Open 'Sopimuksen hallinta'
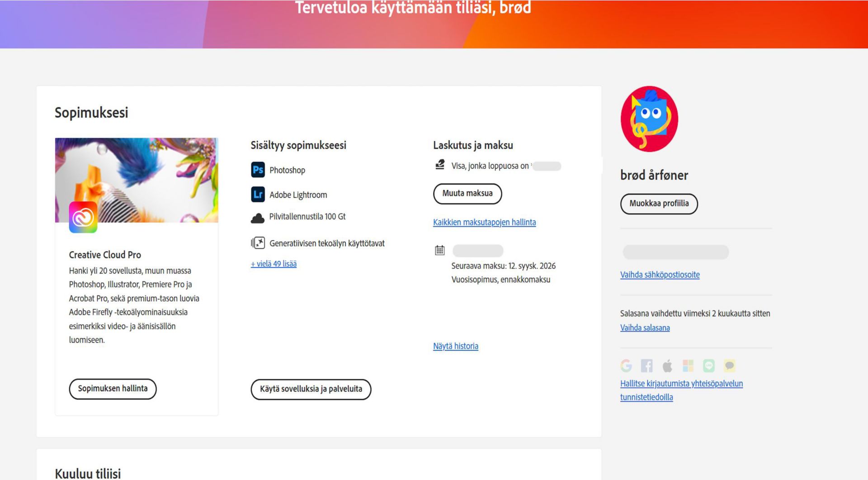 (x=113, y=389)
